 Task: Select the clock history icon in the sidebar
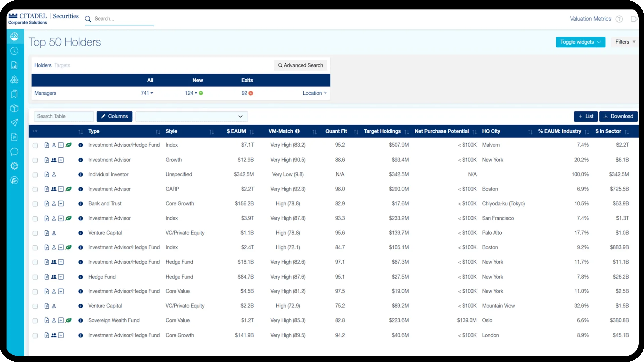pos(14,51)
